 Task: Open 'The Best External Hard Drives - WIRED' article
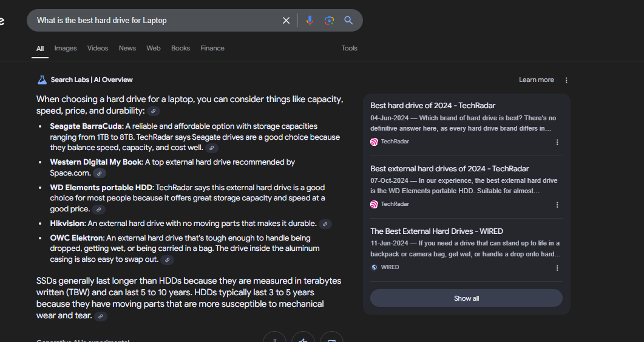tap(436, 231)
